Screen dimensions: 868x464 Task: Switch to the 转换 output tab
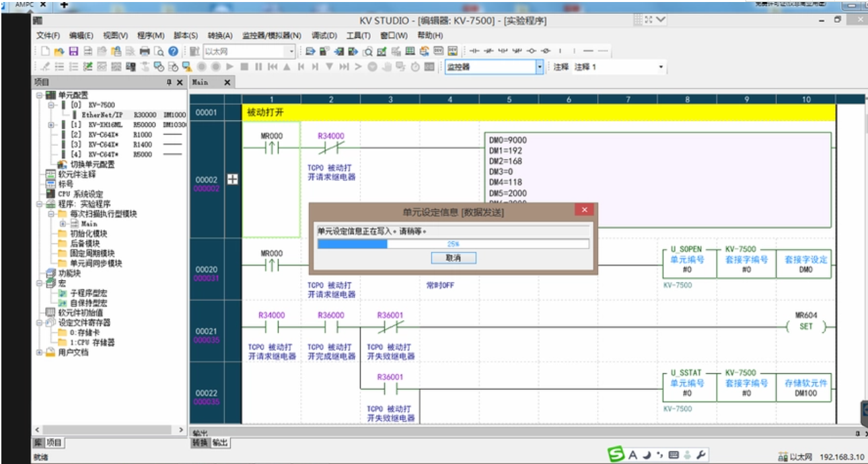[x=200, y=442]
